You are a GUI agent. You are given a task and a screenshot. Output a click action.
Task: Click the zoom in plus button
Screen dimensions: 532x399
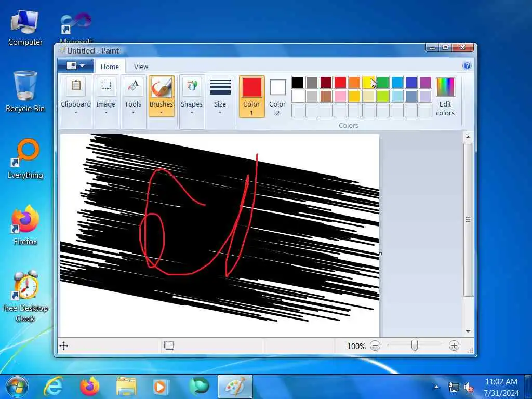point(454,345)
